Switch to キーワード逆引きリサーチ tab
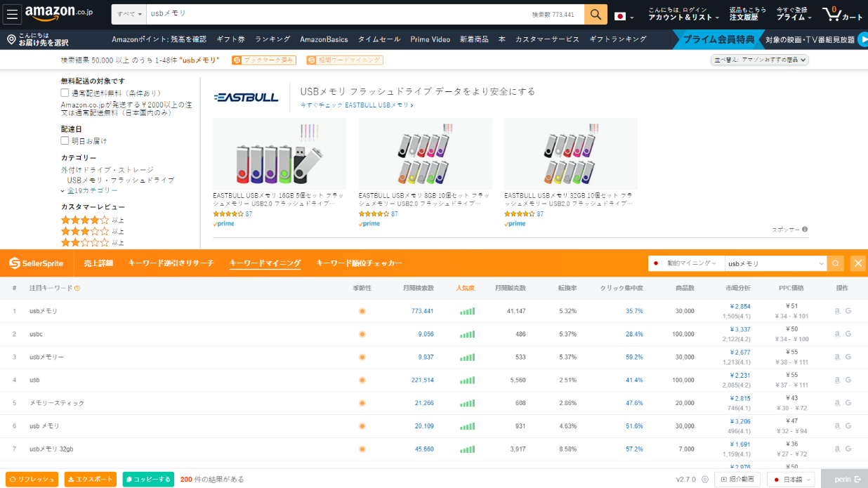Image resolution: width=868 pixels, height=488 pixels. coord(171,263)
